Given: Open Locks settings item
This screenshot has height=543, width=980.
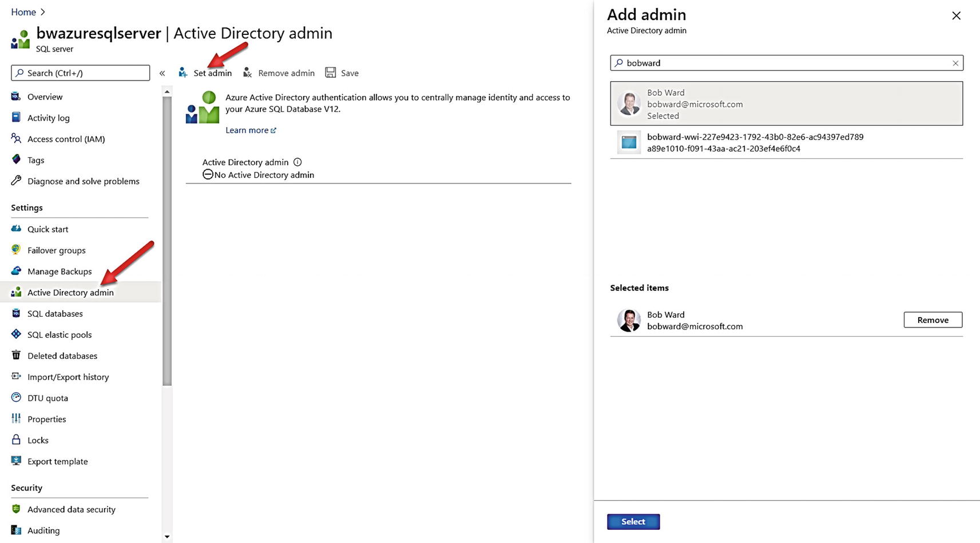Looking at the screenshot, I should pyautogui.click(x=38, y=440).
